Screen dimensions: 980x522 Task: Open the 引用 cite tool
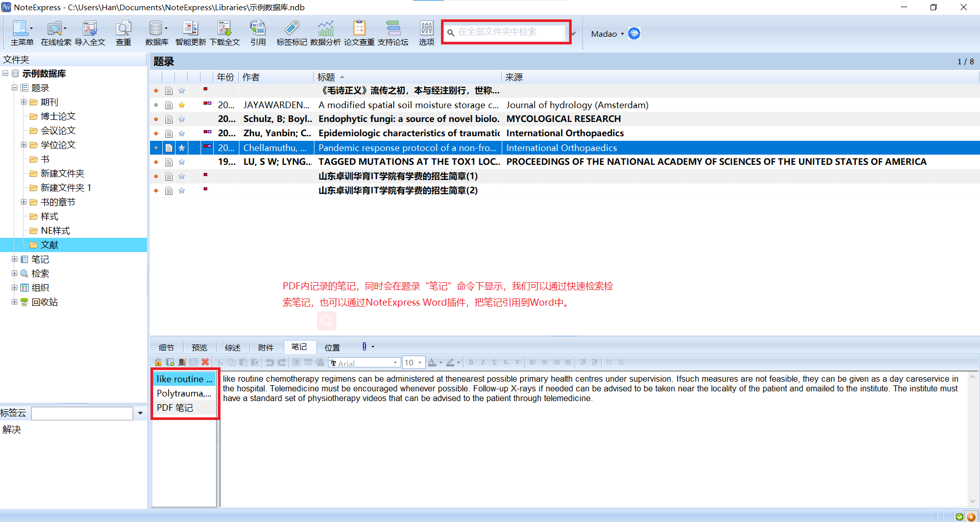[x=258, y=33]
